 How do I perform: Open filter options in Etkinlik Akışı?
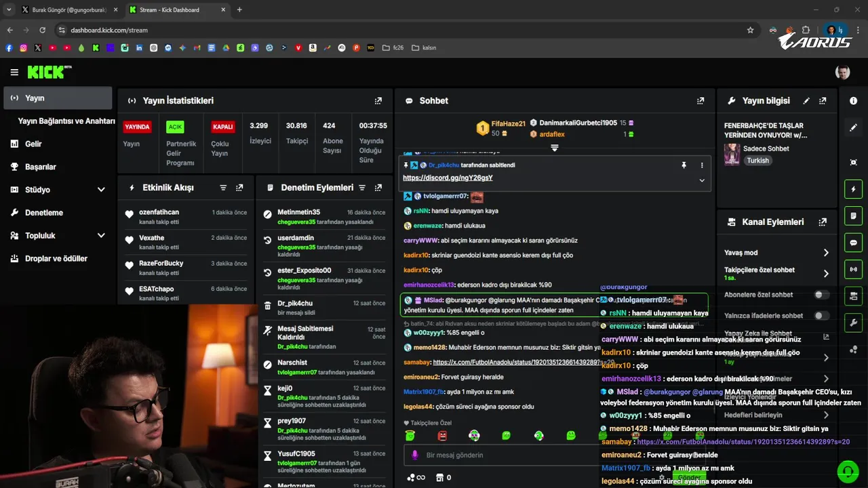click(223, 188)
